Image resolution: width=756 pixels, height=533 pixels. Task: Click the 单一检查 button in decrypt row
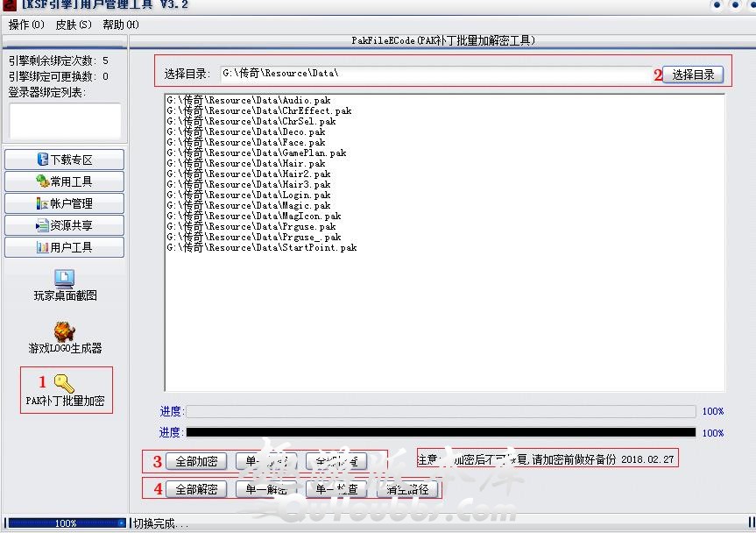tap(336, 489)
